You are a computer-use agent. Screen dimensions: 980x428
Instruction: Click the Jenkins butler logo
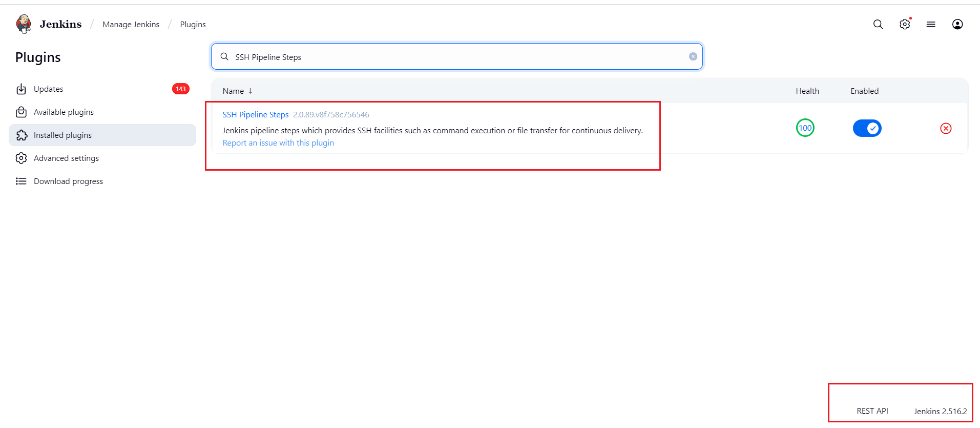(24, 24)
